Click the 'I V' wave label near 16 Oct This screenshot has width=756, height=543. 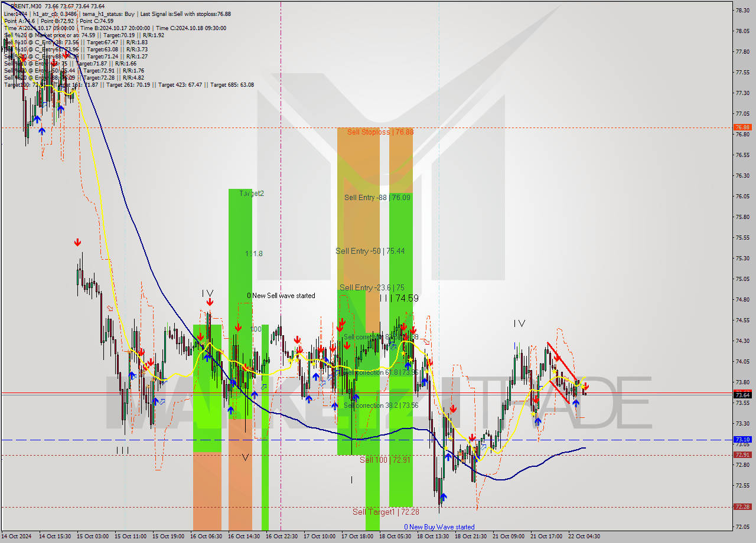coord(207,293)
